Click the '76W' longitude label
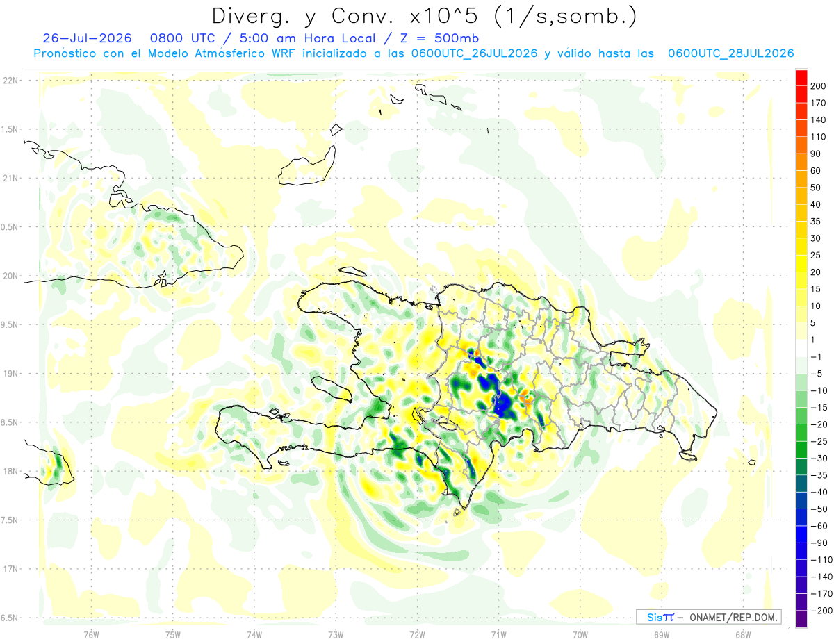 [91, 634]
